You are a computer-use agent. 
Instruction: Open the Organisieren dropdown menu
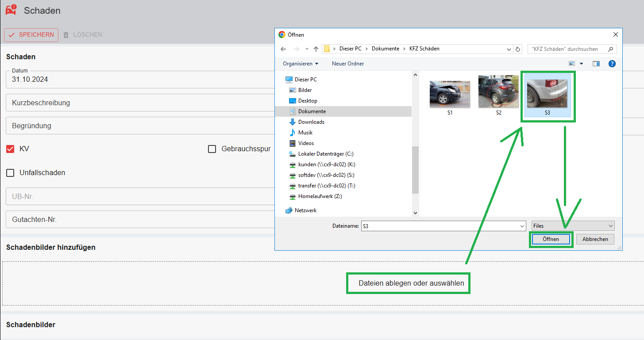301,64
